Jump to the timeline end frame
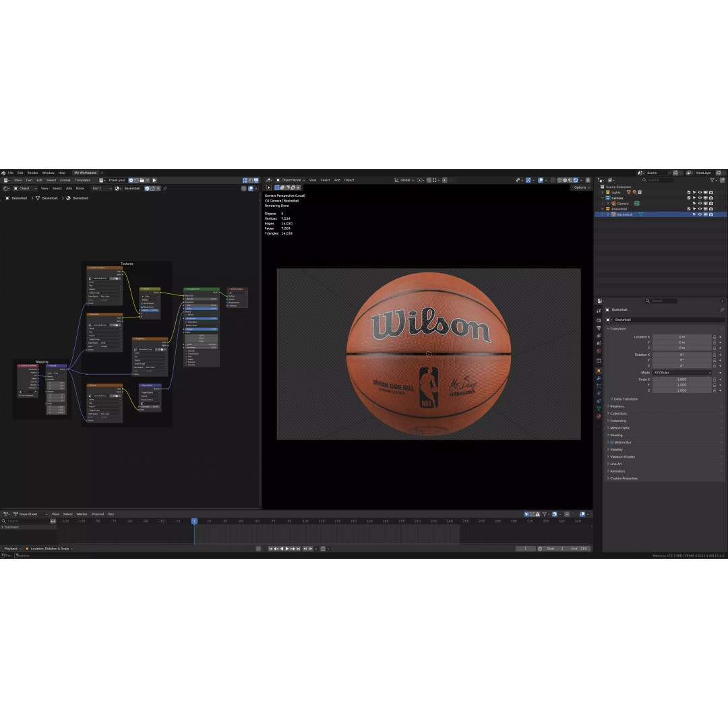The width and height of the screenshot is (728, 728). (x=298, y=549)
